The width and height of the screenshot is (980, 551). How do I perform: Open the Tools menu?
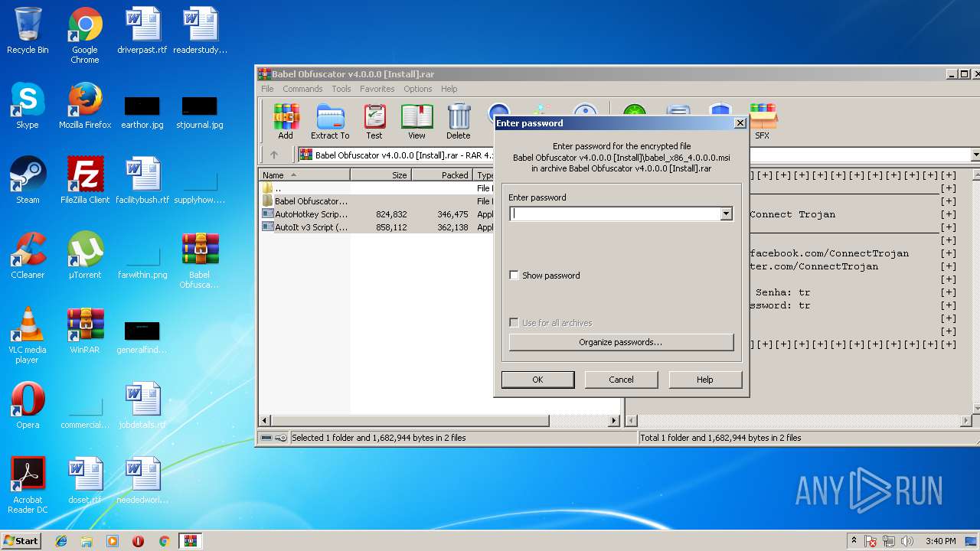point(341,89)
